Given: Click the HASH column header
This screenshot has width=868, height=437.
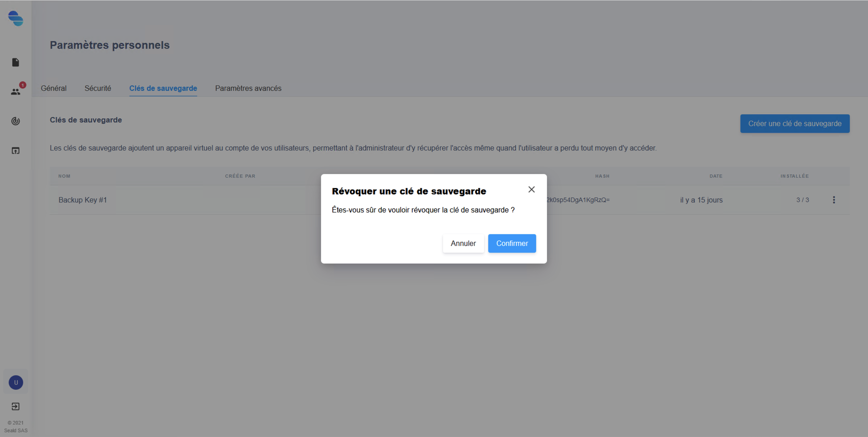Looking at the screenshot, I should click(602, 176).
